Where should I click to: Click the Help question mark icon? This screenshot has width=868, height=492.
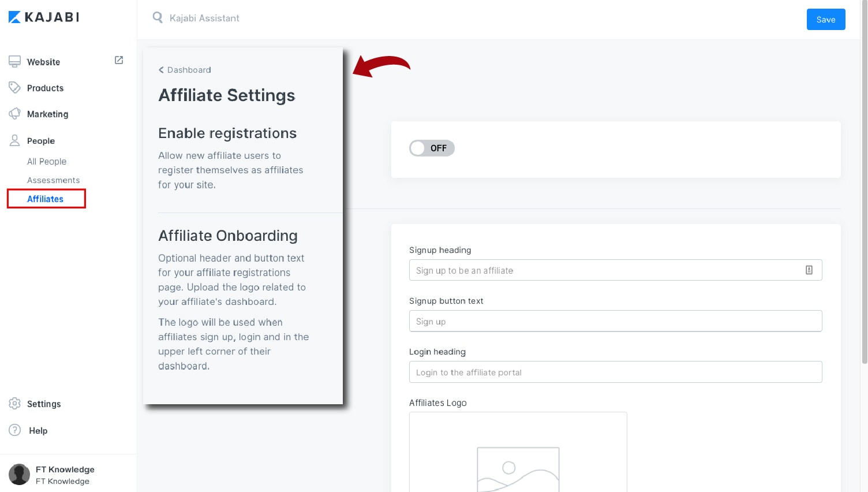click(14, 430)
